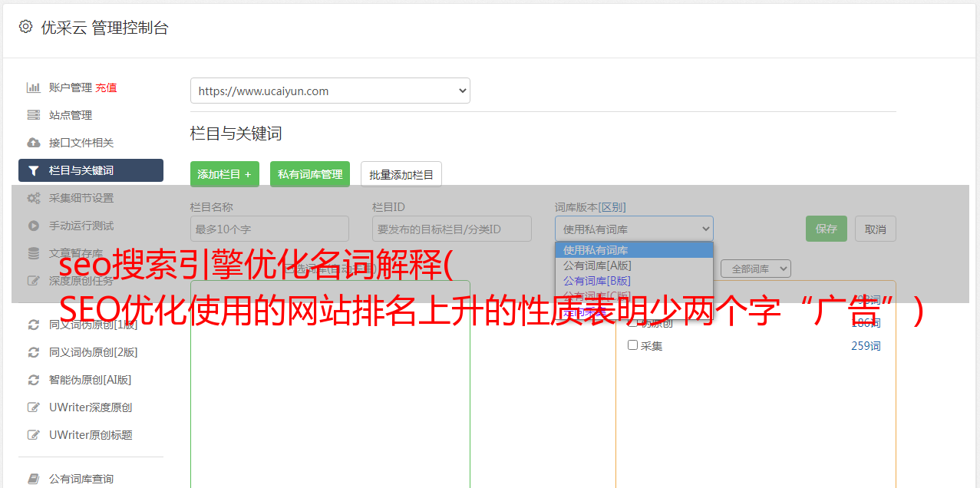This screenshot has height=488, width=980.
Task: Open 智能伪原创[AI版] in sidebar
Action: [91, 380]
